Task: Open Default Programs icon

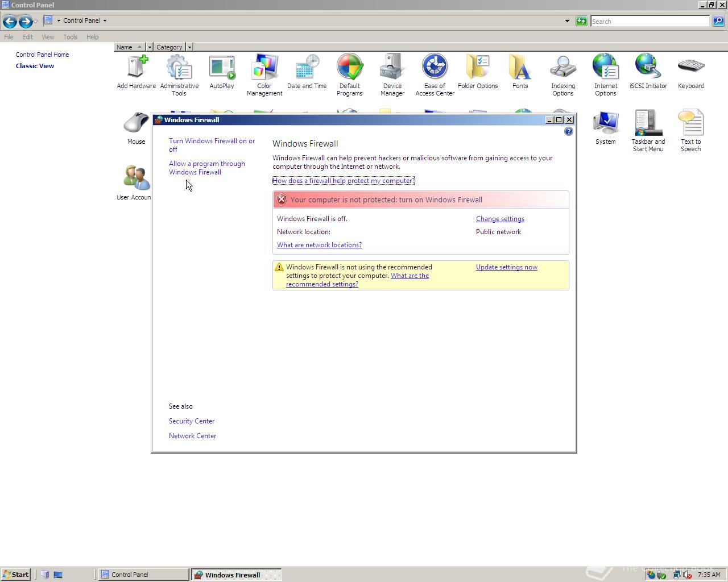Action: [350, 76]
